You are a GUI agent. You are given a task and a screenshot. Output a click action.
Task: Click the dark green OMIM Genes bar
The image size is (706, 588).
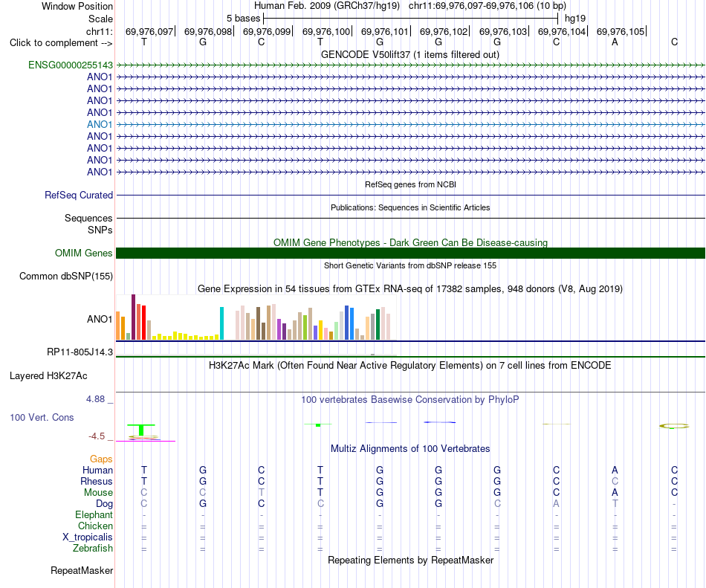click(410, 253)
